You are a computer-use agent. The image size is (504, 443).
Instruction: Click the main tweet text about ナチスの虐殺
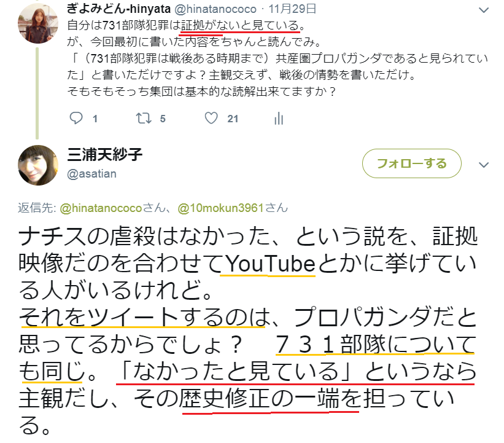(x=247, y=331)
